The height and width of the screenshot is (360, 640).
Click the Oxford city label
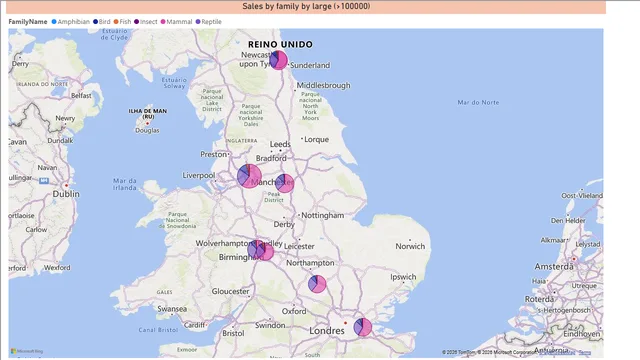pos(294,311)
